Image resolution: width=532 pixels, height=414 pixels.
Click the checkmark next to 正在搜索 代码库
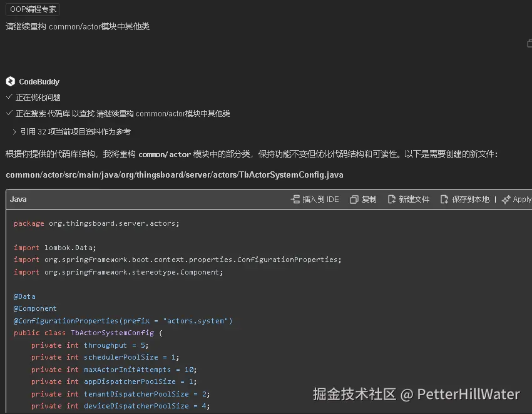(9, 113)
